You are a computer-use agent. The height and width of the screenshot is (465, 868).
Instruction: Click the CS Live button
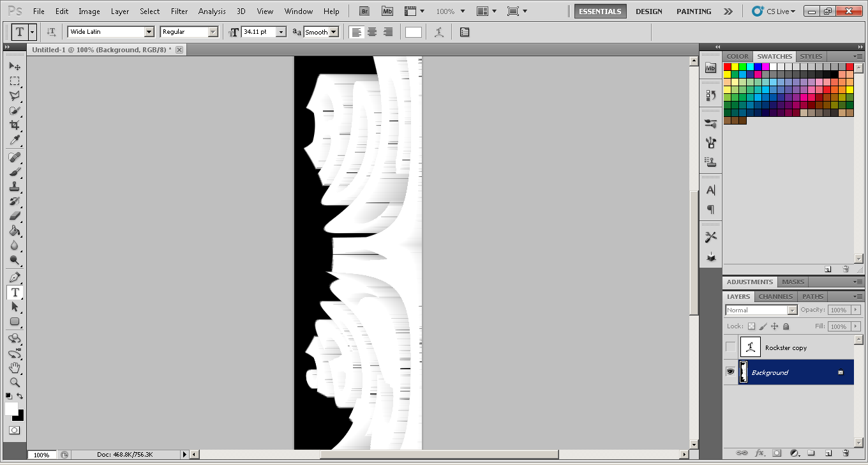click(774, 11)
